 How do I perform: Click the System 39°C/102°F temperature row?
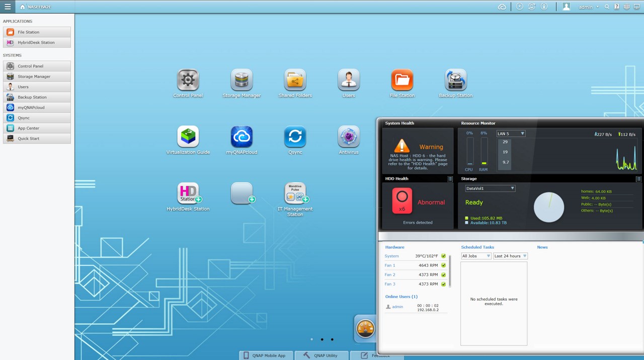416,256
